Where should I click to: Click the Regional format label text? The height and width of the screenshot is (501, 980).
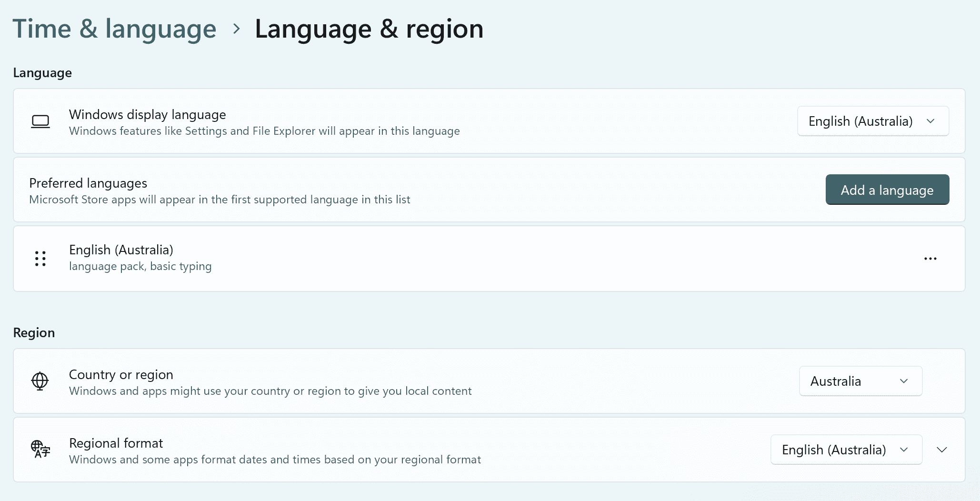pyautogui.click(x=116, y=443)
